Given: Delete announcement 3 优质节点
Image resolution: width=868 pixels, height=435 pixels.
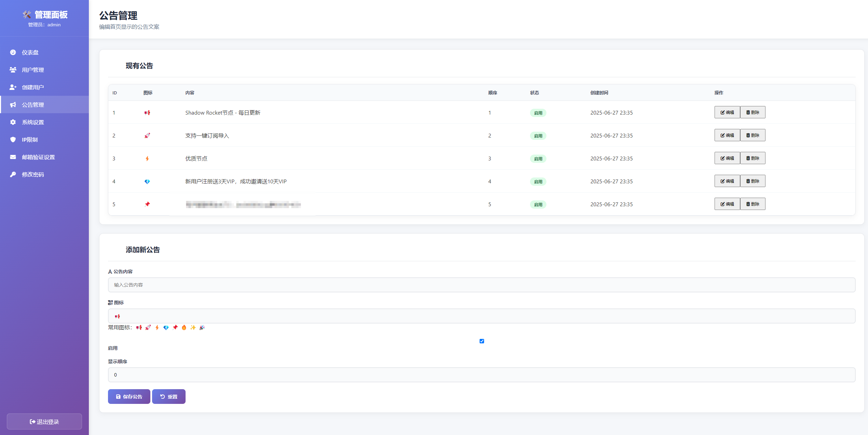Looking at the screenshot, I should 752,158.
